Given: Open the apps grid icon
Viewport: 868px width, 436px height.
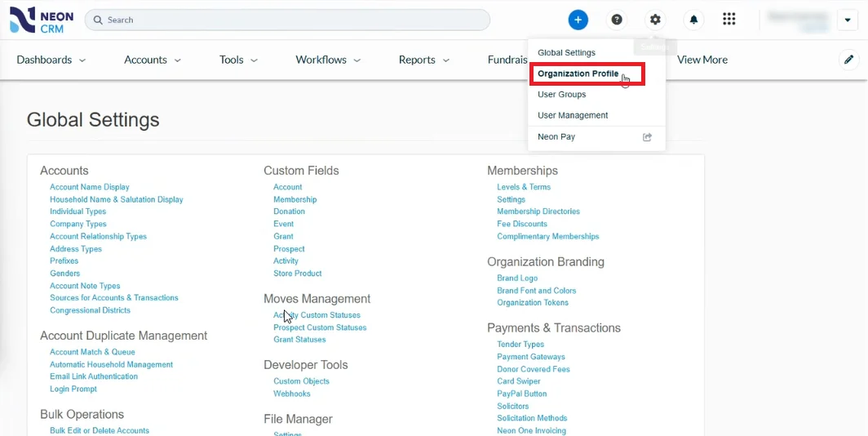Looking at the screenshot, I should point(729,20).
